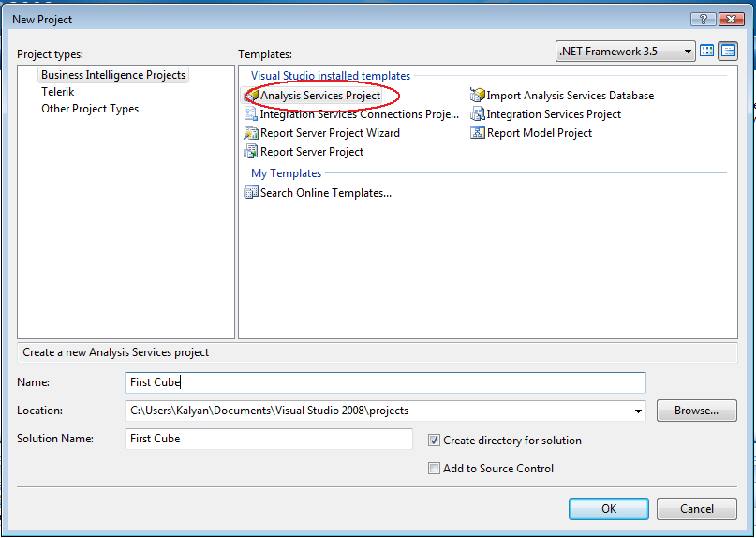This screenshot has width=756, height=538.
Task: Switch templates view to small icons list
Action: pyautogui.click(x=728, y=52)
